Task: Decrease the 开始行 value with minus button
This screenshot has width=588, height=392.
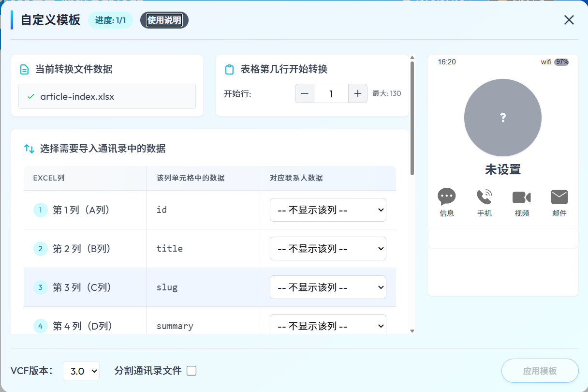Action: (x=305, y=93)
